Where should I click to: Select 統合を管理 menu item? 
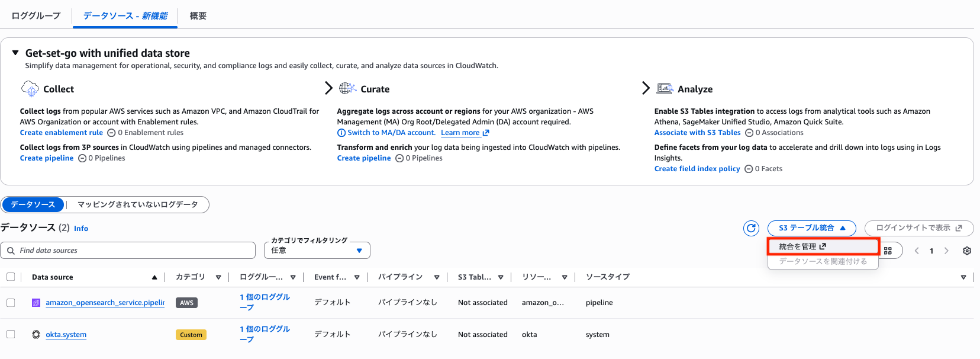coord(802,246)
